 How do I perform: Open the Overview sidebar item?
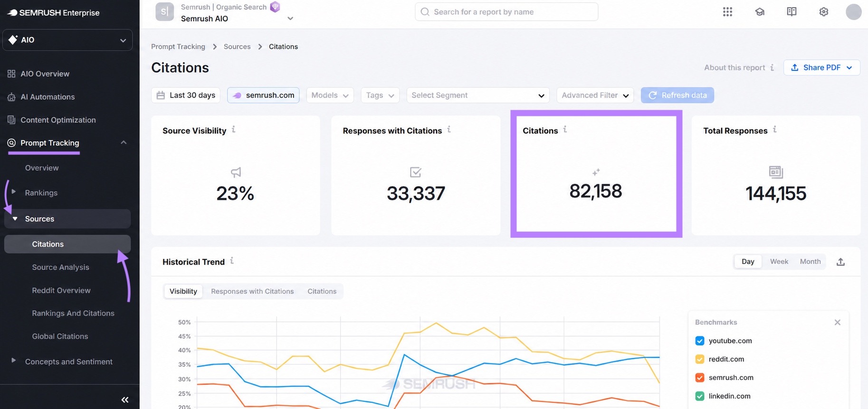[42, 168]
